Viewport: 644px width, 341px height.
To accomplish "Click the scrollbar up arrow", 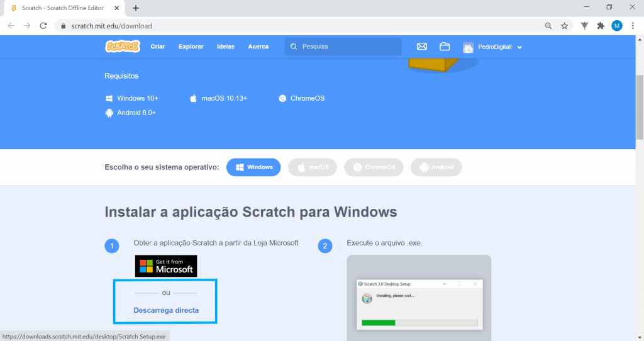I will pyautogui.click(x=640, y=40).
